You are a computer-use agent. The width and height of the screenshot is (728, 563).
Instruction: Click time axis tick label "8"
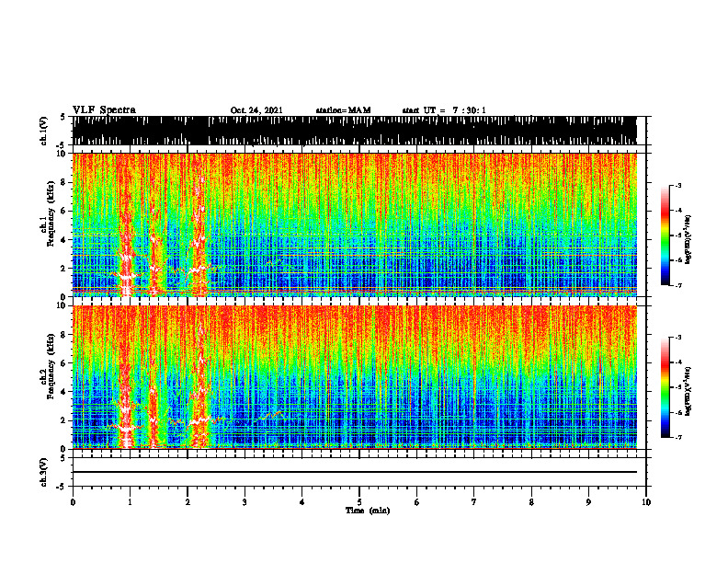coord(531,502)
